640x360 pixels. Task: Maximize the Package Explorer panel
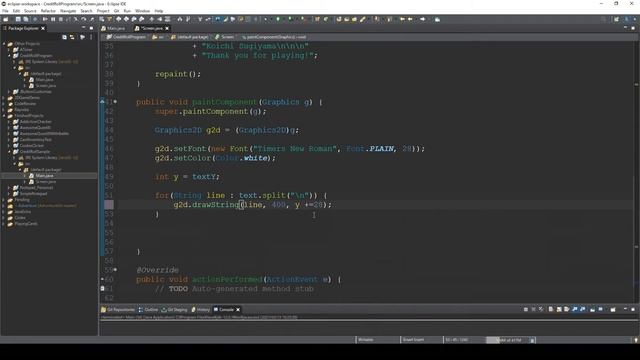(x=91, y=28)
